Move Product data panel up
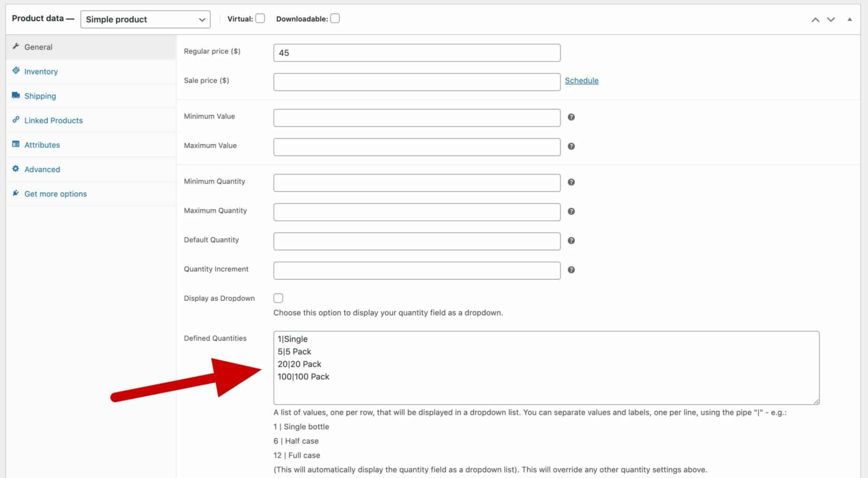This screenshot has height=478, width=868. tap(815, 19)
